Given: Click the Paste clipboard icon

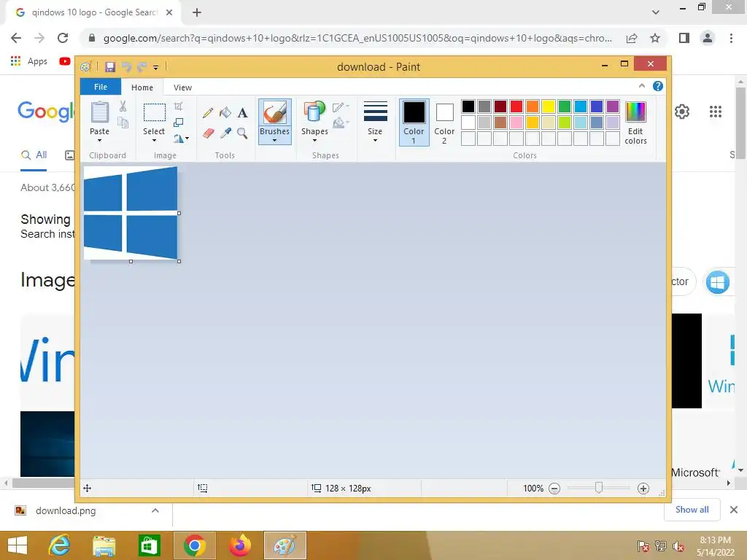Looking at the screenshot, I should coord(99,112).
